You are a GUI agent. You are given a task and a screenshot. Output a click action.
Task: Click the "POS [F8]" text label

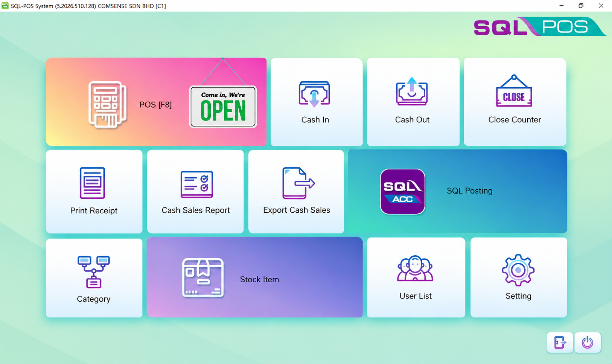pos(155,105)
